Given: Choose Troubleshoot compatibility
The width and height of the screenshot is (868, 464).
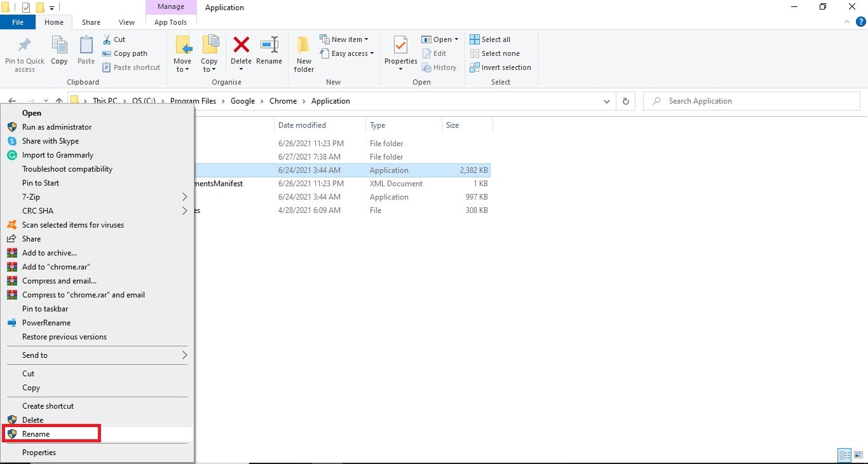Looking at the screenshot, I should 98,169.
